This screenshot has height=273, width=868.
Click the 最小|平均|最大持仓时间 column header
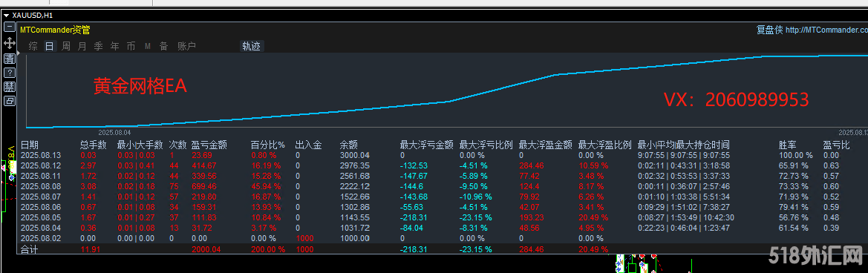point(684,145)
